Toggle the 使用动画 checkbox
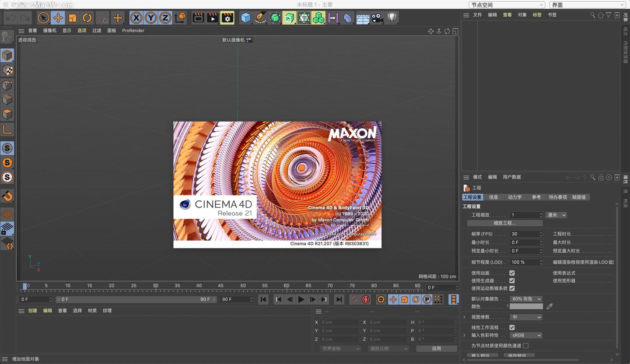630x364 pixels. (x=512, y=273)
